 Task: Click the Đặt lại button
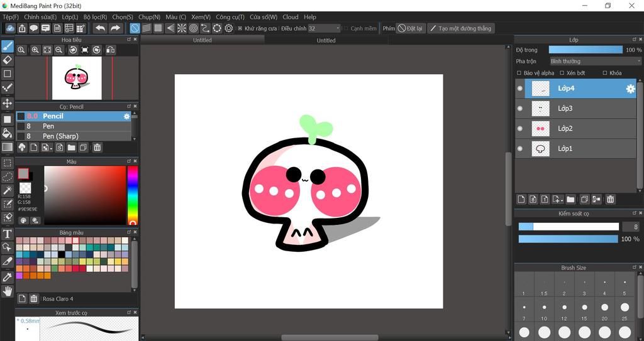[410, 28]
